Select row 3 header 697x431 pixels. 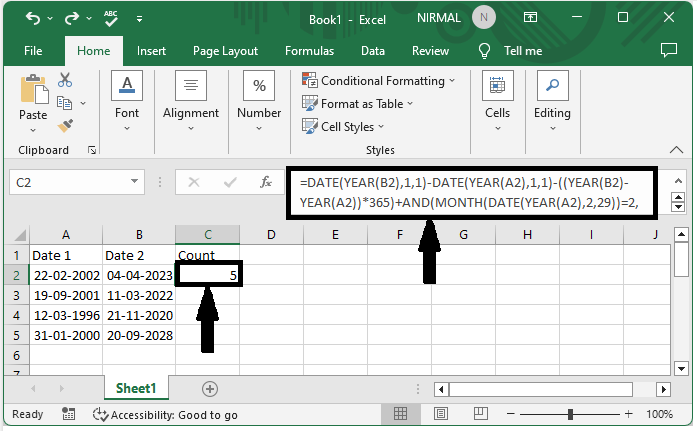[16, 295]
